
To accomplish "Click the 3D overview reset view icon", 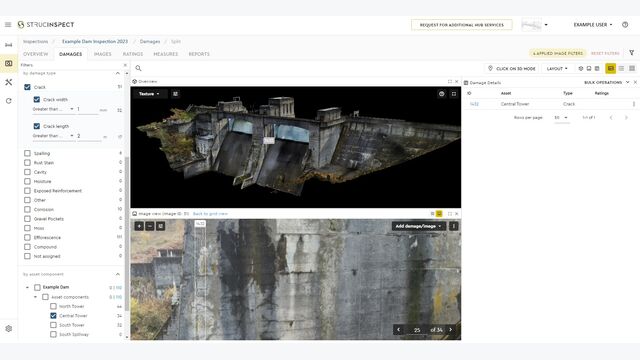I will tap(441, 94).
